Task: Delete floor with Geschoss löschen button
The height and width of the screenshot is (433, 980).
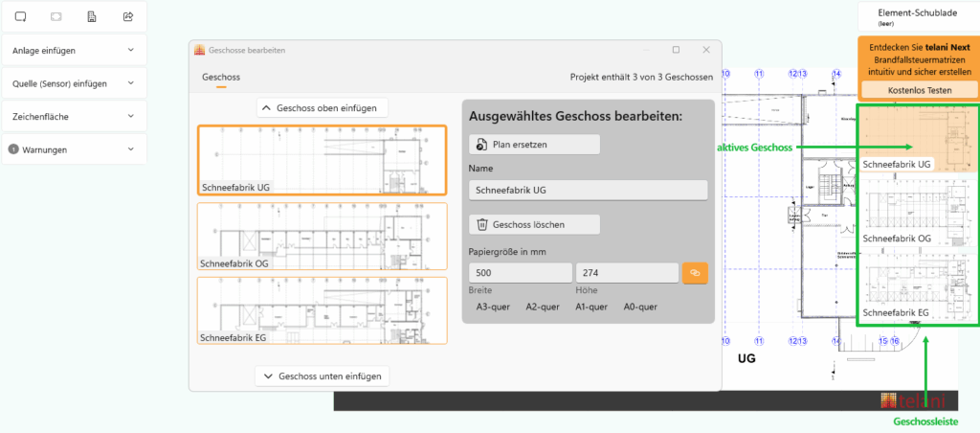Action: [x=534, y=224]
